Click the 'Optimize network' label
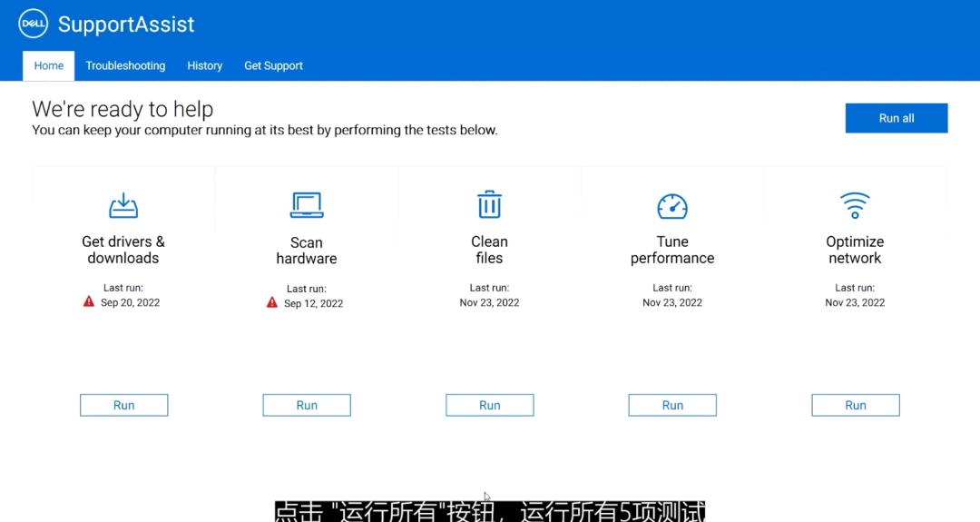Screen dimensions: 980x522 click(855, 250)
